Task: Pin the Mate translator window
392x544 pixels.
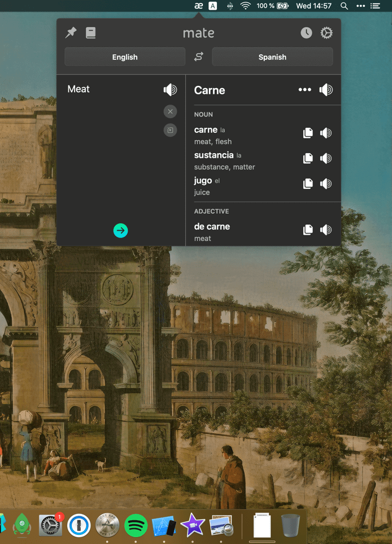Action: 71,33
